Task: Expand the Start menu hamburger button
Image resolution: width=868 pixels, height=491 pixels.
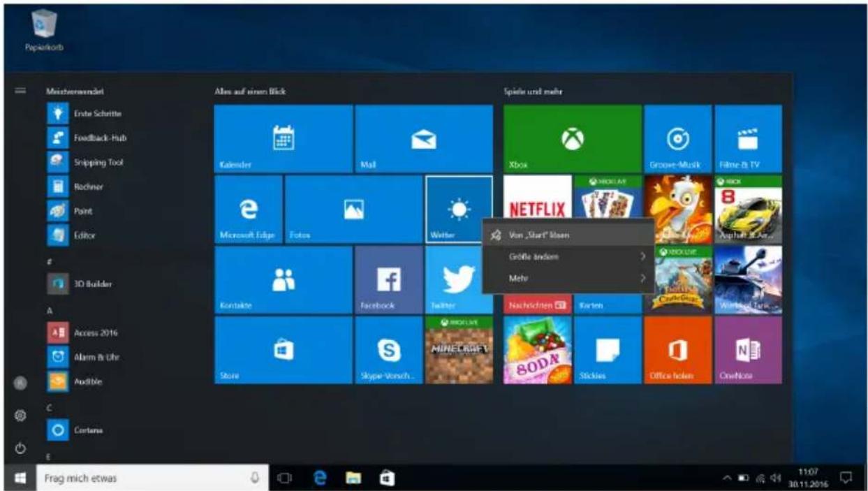Action: point(20,91)
